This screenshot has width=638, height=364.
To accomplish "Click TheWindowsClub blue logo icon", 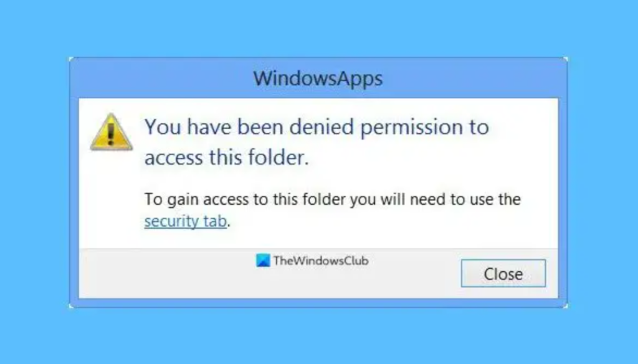I will tap(263, 261).
